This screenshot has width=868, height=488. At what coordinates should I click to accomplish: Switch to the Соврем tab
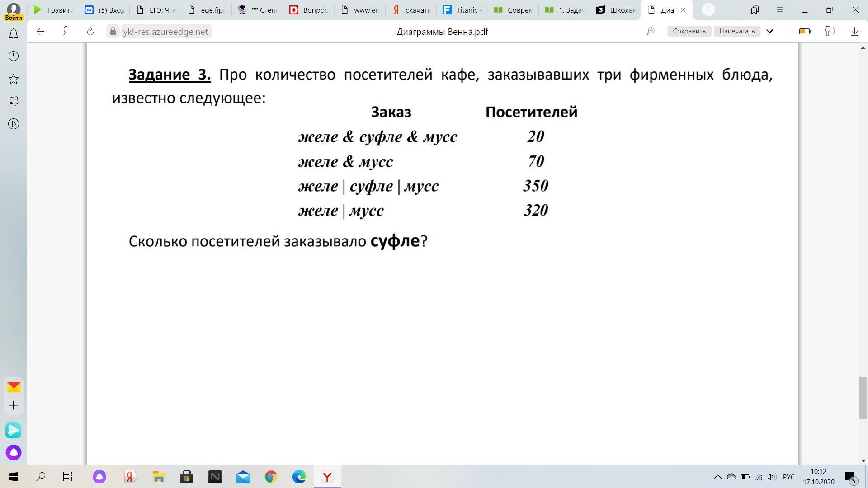[513, 10]
